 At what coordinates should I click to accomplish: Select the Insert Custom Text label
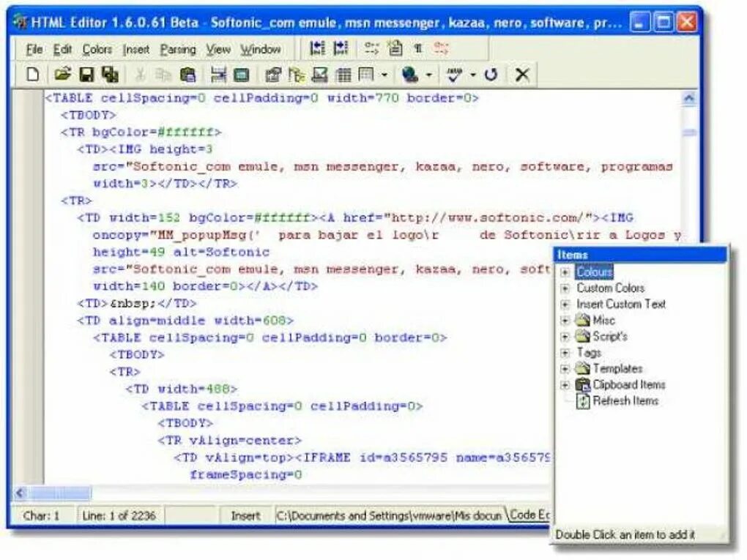click(621, 304)
